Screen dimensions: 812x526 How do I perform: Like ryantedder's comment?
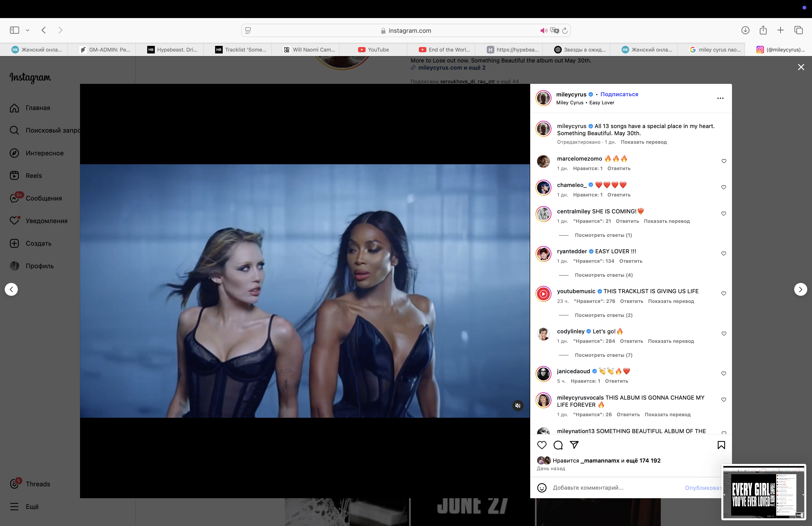click(724, 253)
